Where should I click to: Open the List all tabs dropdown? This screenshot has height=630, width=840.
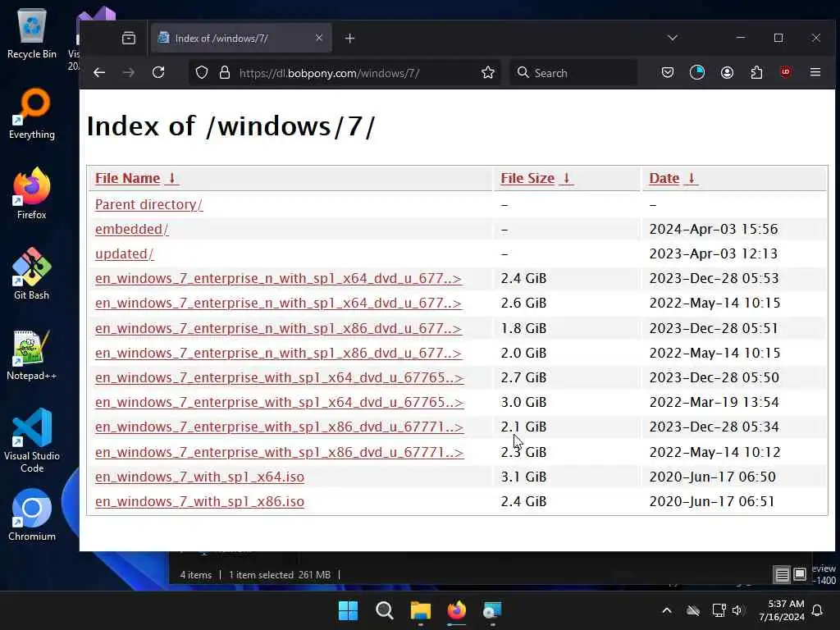coord(673,38)
